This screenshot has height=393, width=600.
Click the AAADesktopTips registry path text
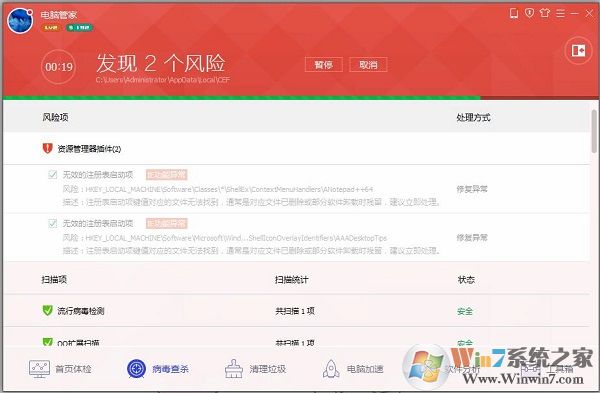pyautogui.click(x=236, y=238)
